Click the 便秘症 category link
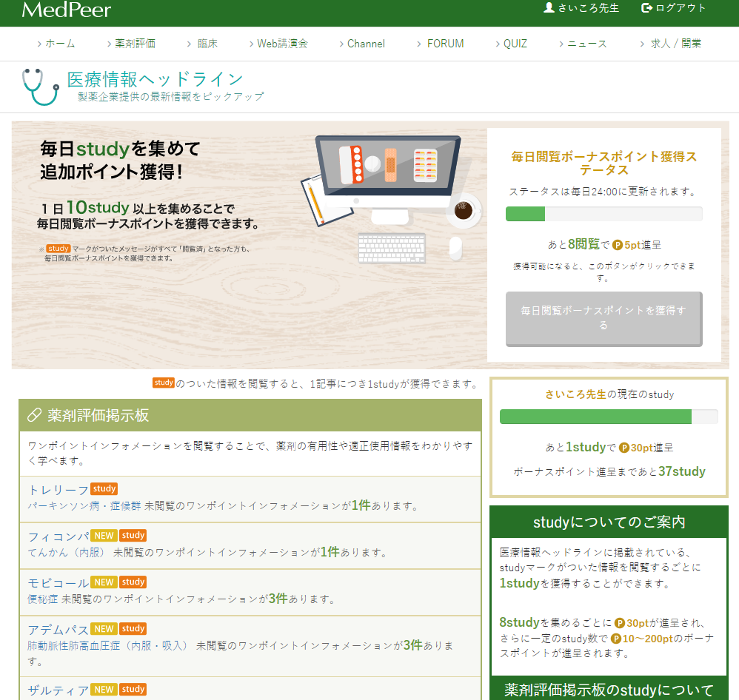The image size is (739, 700). tap(42, 599)
